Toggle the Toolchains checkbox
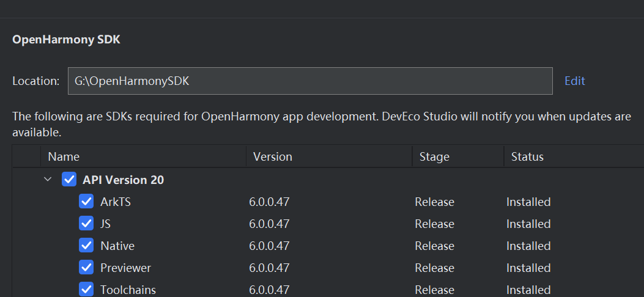The height and width of the screenshot is (297, 644). click(x=86, y=290)
